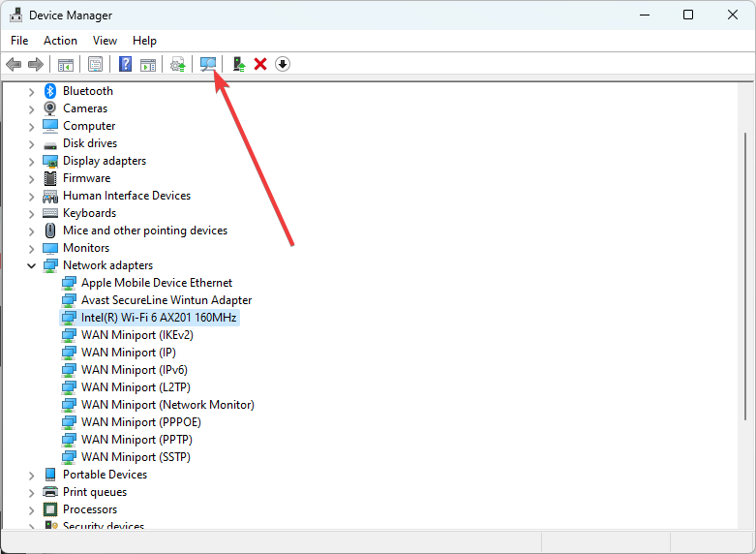
Task: Click the Disable device down-arrow icon
Action: coord(283,64)
